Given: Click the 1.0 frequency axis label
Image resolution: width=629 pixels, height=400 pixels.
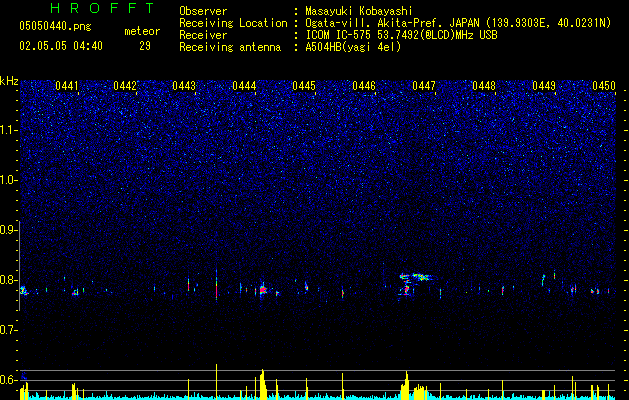Looking at the screenshot, I should [x=8, y=180].
